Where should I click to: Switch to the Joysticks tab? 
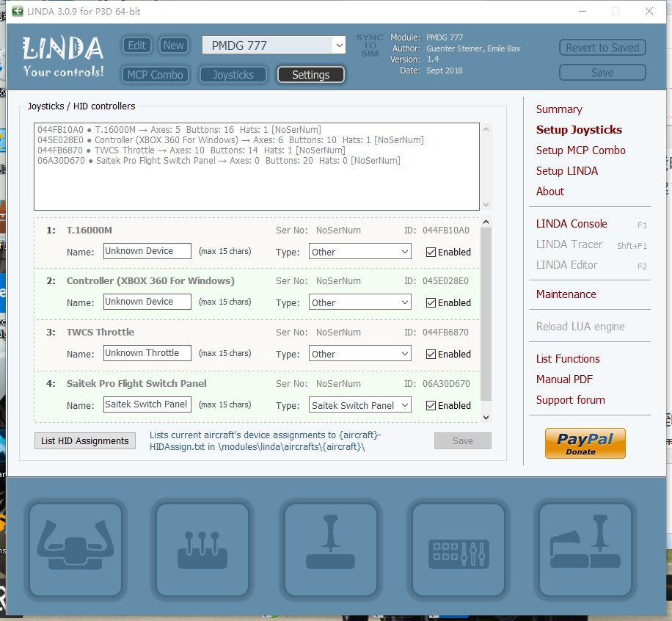pyautogui.click(x=233, y=75)
